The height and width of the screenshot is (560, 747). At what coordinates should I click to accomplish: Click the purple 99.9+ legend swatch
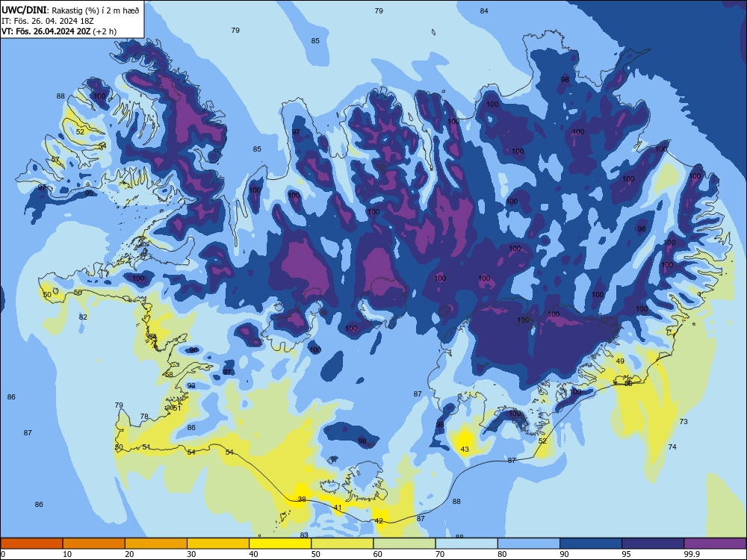click(715, 544)
